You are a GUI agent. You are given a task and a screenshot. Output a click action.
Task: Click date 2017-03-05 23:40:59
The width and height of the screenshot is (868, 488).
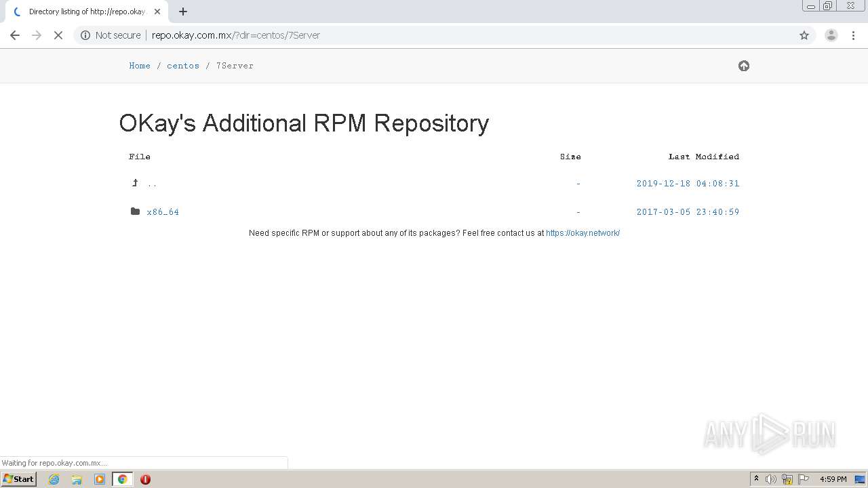[x=688, y=212]
